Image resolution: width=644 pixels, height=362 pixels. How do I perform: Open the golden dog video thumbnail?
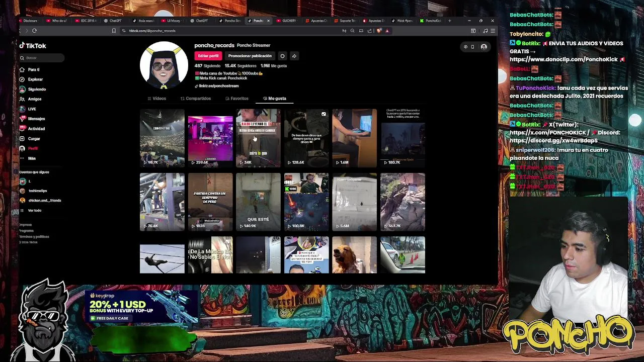[354, 255]
